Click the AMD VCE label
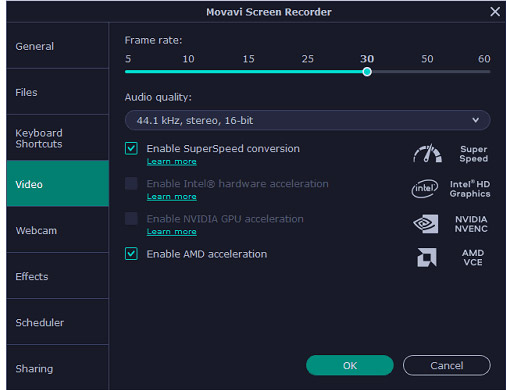This screenshot has height=390, width=506. 473,258
